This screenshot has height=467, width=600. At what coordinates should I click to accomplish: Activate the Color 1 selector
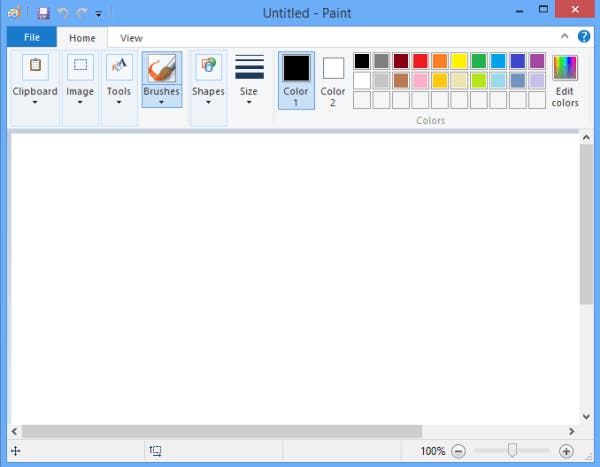pos(296,80)
